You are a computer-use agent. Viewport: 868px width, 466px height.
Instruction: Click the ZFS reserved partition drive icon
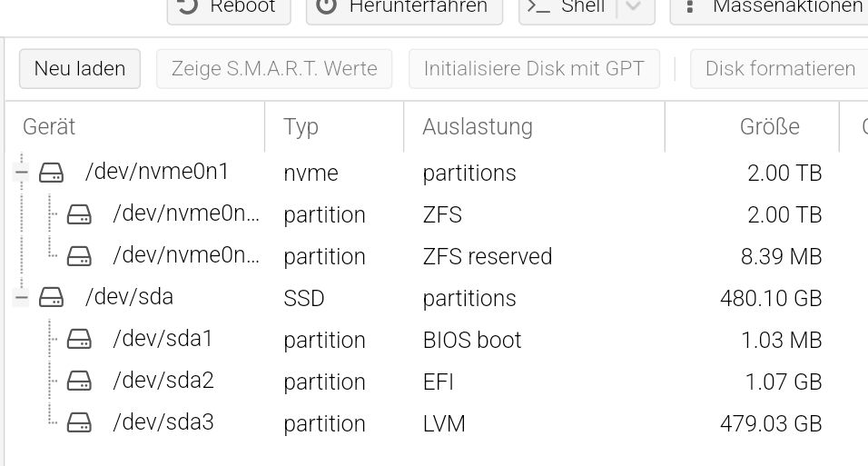(79, 256)
